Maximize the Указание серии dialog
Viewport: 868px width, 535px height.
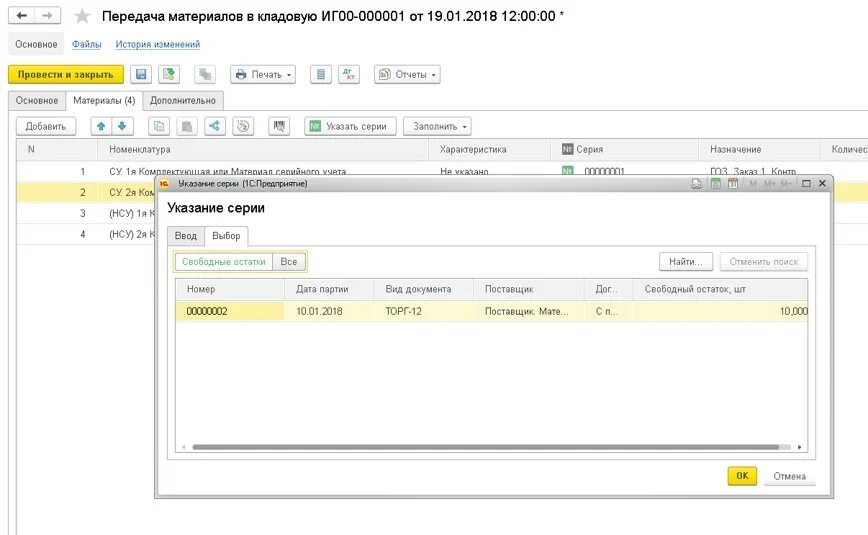point(807,184)
